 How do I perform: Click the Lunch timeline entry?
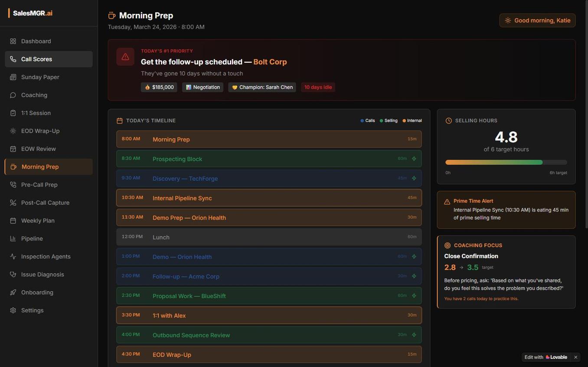[x=269, y=237]
